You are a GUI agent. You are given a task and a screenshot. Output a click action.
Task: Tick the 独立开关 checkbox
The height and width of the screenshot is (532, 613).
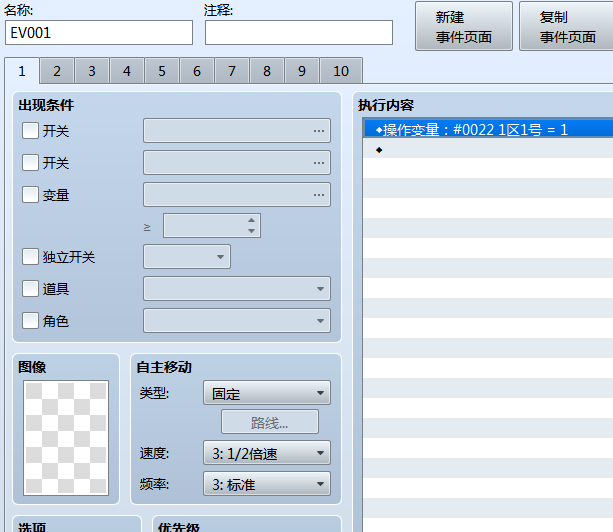click(30, 257)
